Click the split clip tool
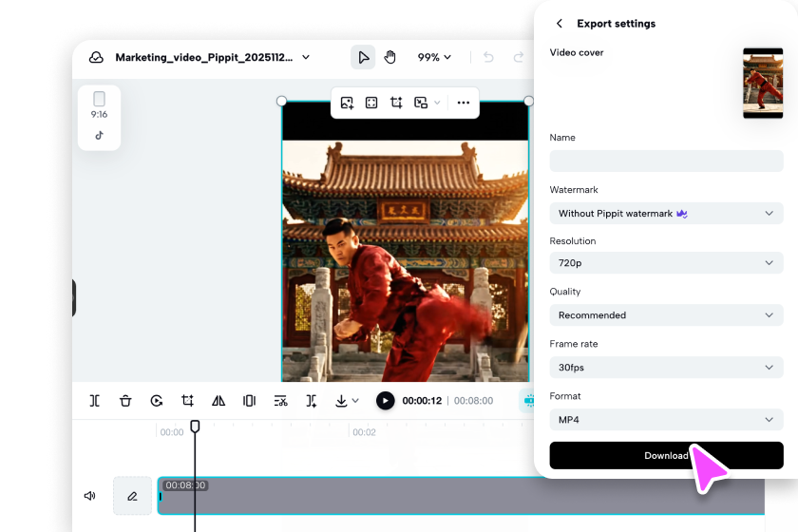 click(95, 401)
